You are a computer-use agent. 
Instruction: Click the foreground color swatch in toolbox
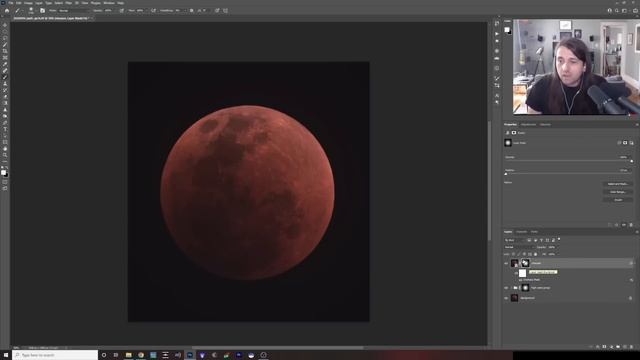pos(4,172)
